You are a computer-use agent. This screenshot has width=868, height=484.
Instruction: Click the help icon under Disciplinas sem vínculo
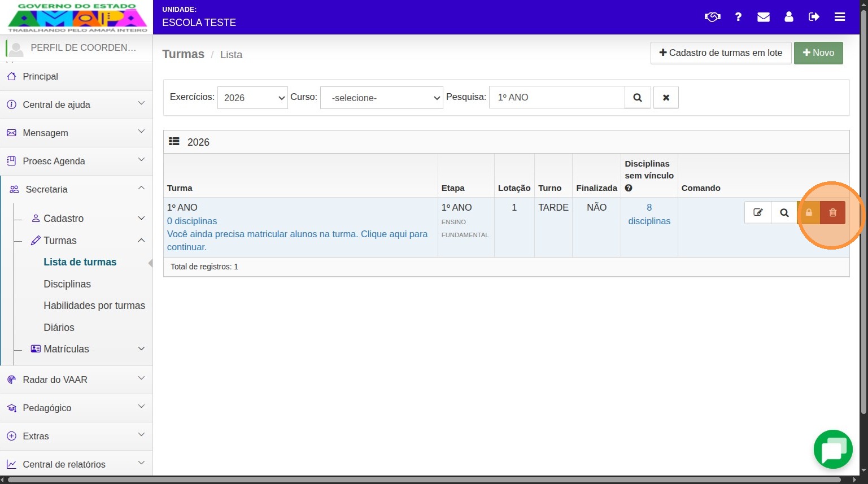point(629,188)
